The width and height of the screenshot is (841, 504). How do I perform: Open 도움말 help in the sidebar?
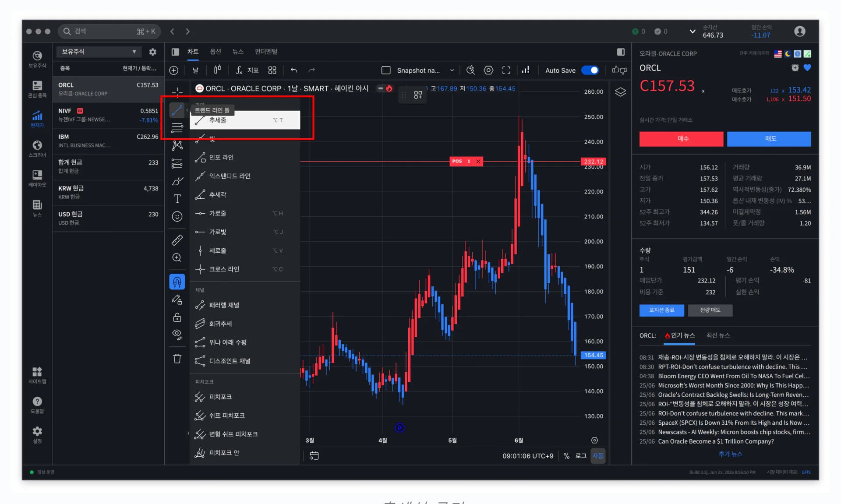37,405
